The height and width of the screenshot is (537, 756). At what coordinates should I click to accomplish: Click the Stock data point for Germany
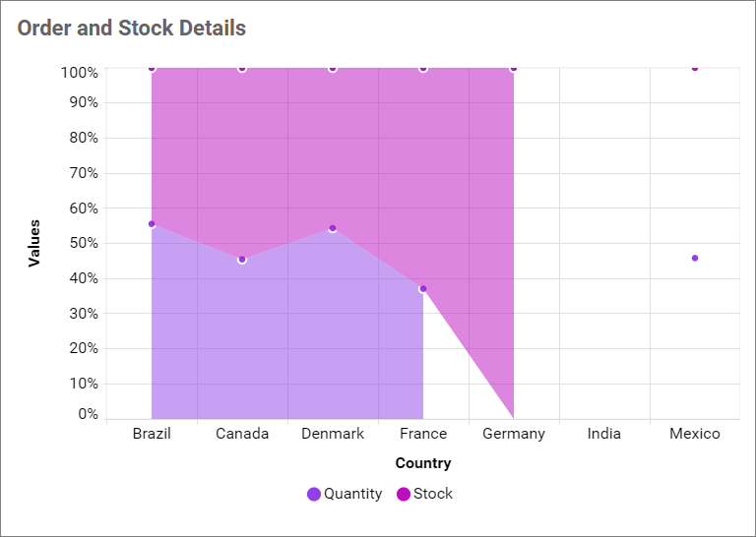(514, 68)
